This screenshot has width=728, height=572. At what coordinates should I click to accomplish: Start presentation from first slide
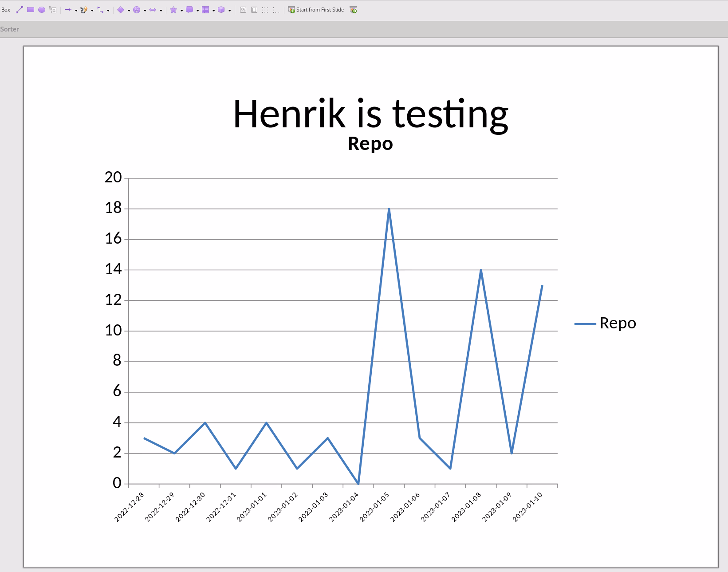316,9
